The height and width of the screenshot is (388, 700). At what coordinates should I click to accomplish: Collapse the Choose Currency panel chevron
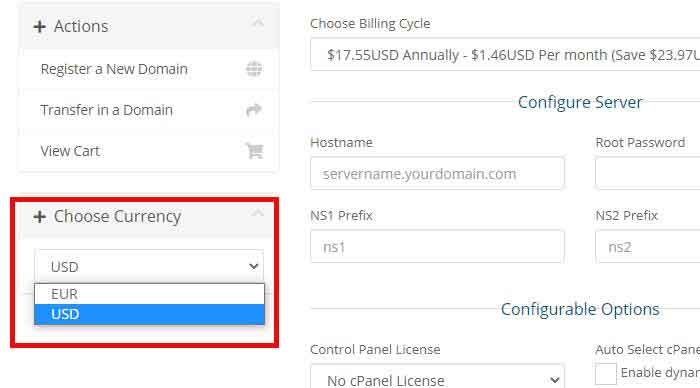tap(258, 213)
